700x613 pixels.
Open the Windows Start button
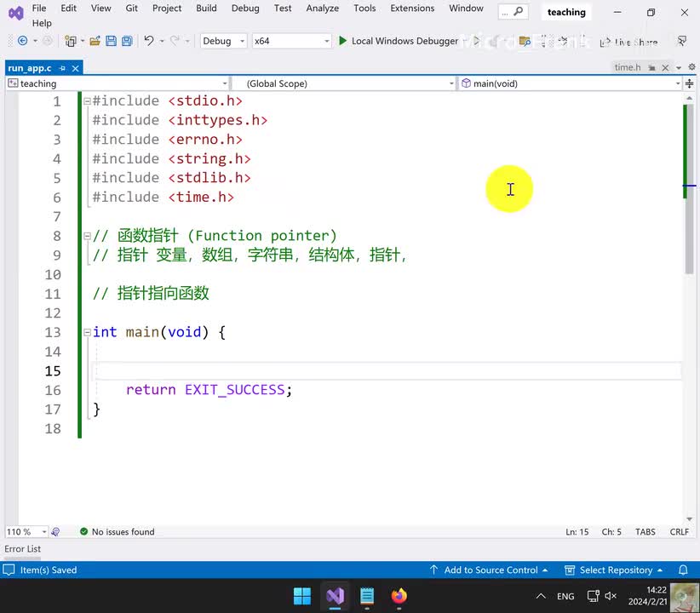click(x=302, y=596)
